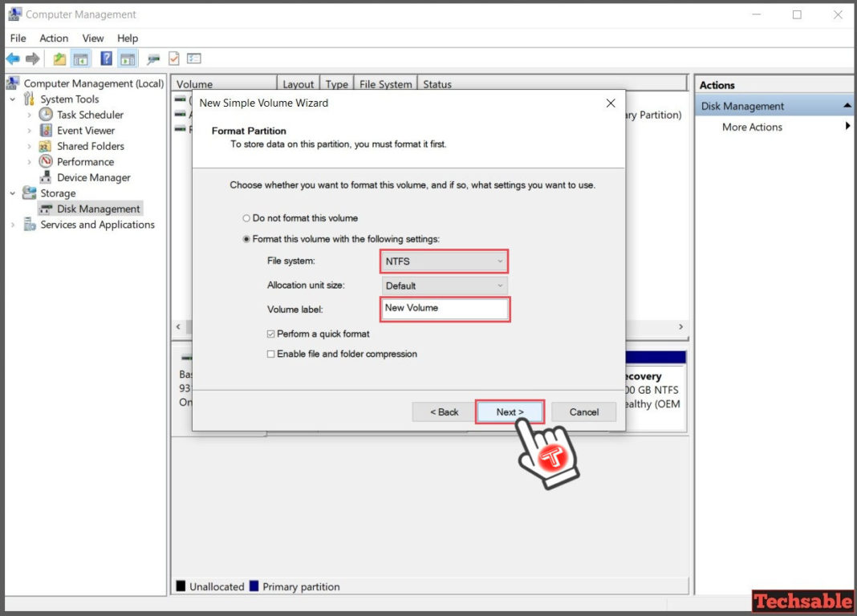This screenshot has width=857, height=616.
Task: Open Device Manager from the tree
Action: [93, 177]
